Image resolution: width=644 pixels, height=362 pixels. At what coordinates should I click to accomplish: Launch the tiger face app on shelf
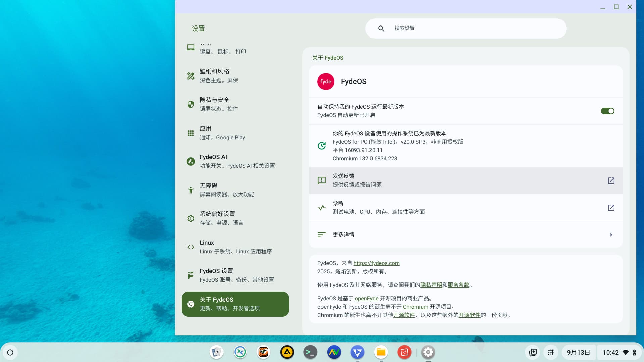click(263, 352)
